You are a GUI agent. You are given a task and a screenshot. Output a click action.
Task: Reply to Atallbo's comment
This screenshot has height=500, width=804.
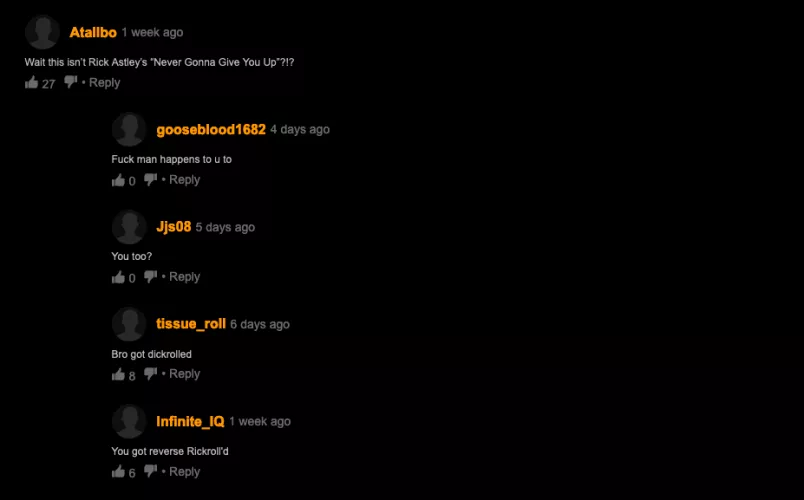tap(104, 83)
